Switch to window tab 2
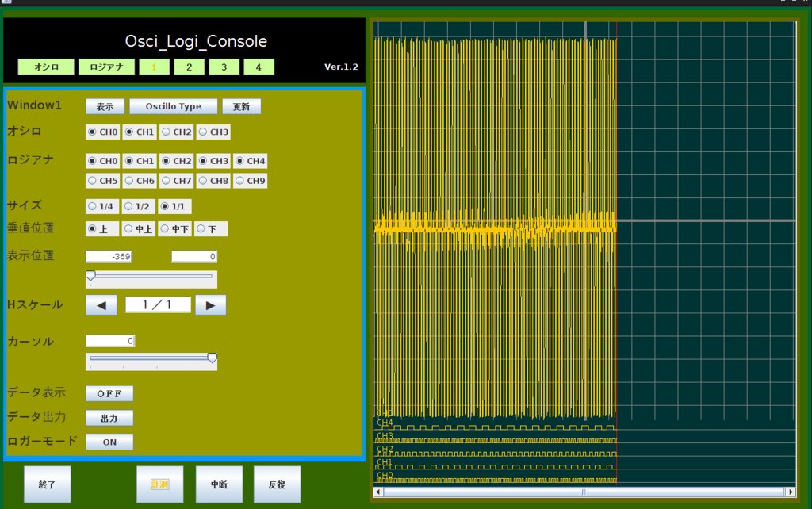The height and width of the screenshot is (509, 812). (189, 67)
